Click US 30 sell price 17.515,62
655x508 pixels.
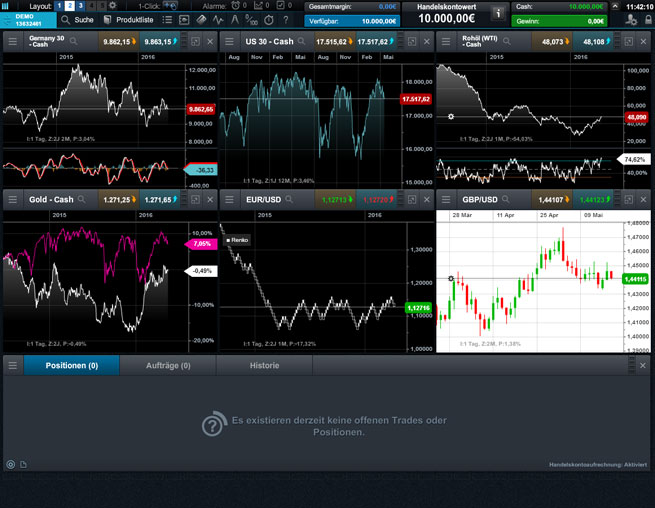pyautogui.click(x=335, y=41)
